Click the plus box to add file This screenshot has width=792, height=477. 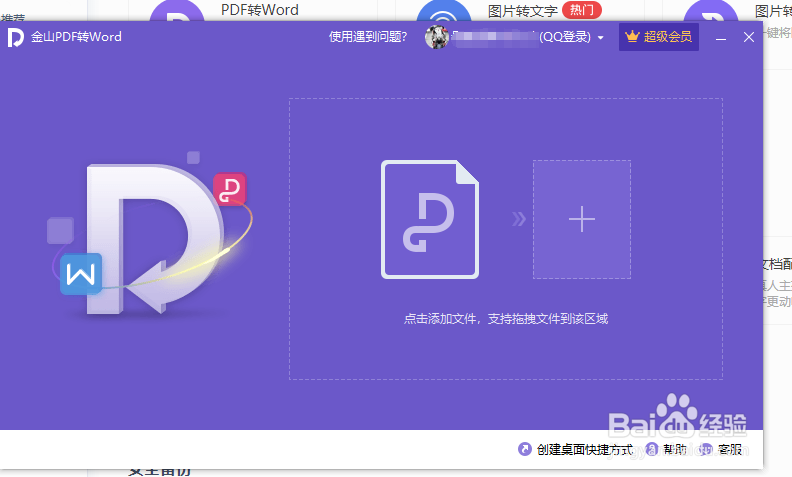point(582,219)
